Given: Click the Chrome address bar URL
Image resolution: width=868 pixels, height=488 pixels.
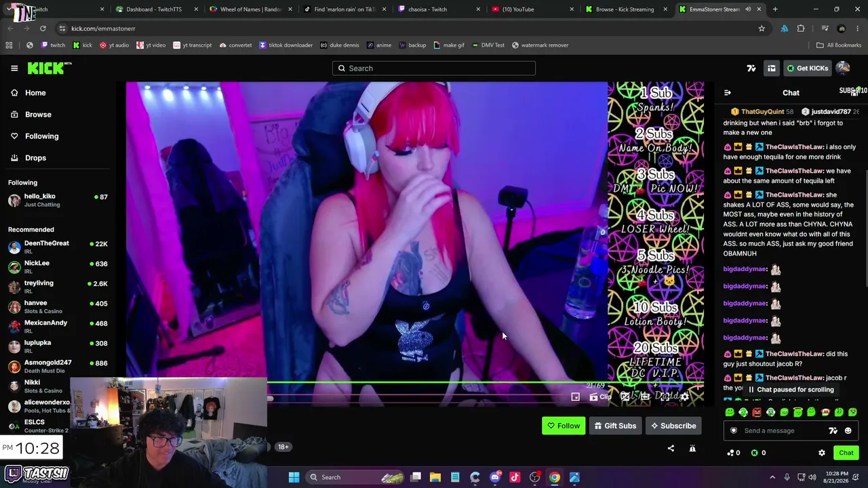Looking at the screenshot, I should click(x=103, y=28).
